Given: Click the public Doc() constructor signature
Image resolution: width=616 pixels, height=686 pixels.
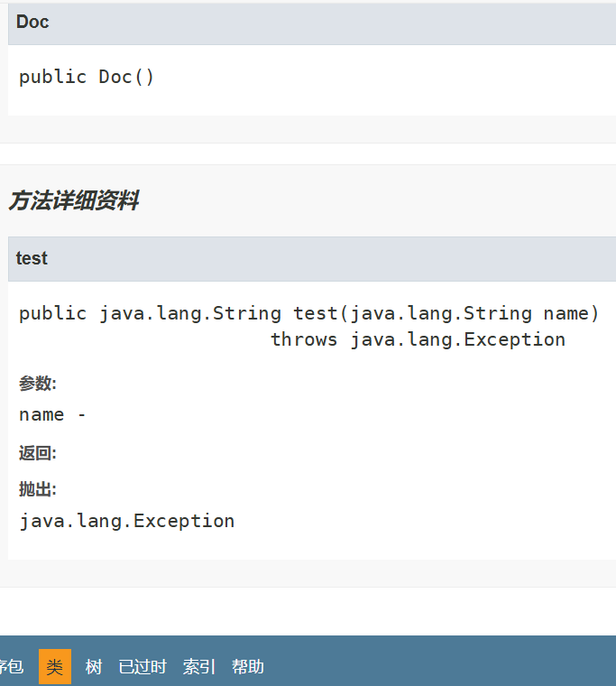Looking at the screenshot, I should (87, 77).
